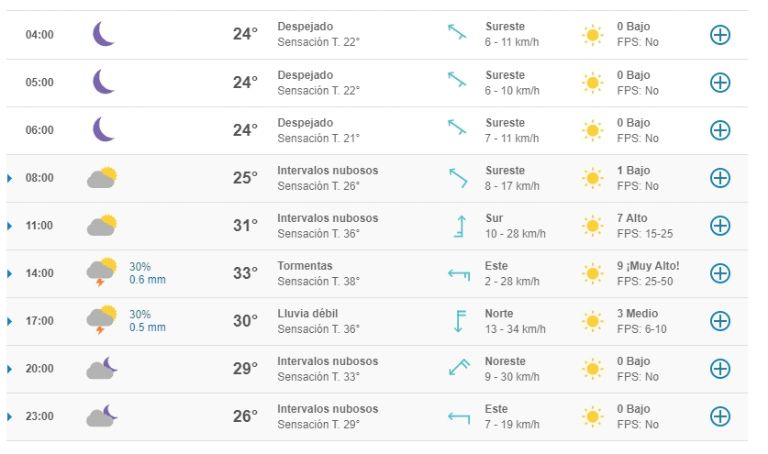Expand the 08:00 row triangle
Screen dimensions: 768x454
click(x=9, y=178)
